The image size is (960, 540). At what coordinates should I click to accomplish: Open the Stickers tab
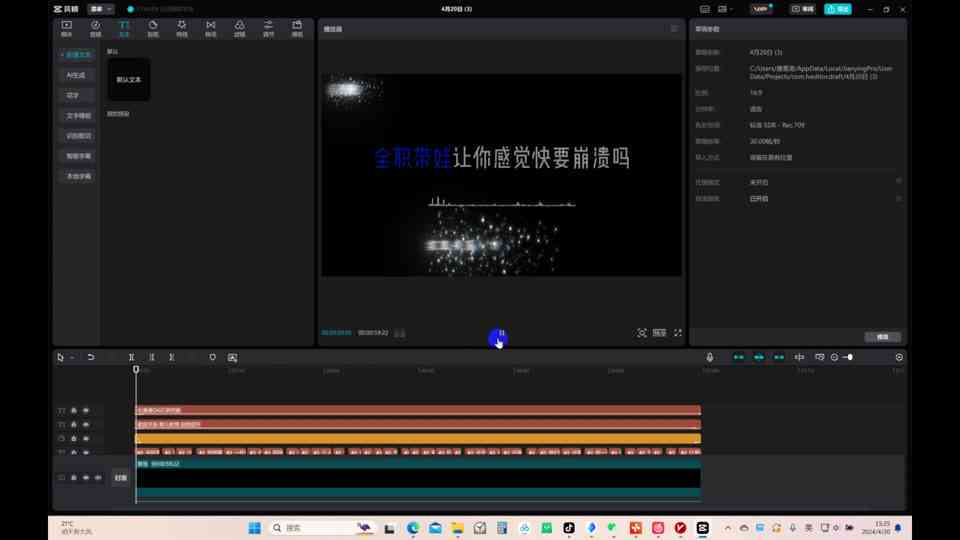[x=153, y=28]
